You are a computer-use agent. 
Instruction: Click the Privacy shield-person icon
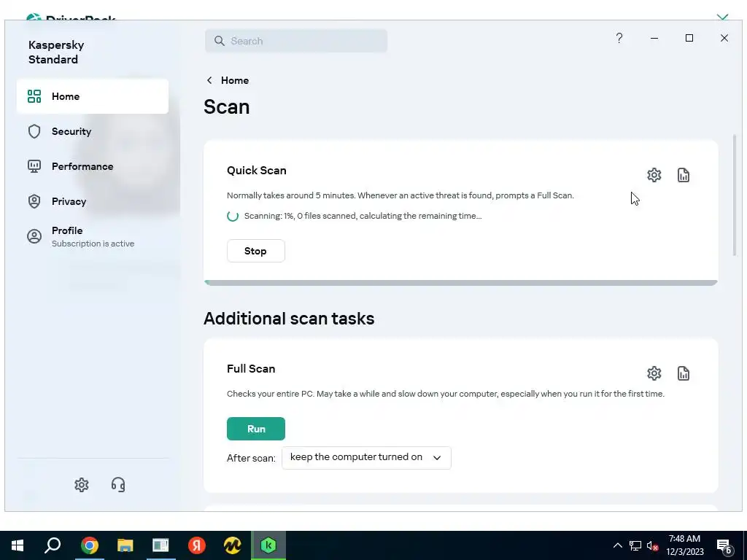pos(34,201)
